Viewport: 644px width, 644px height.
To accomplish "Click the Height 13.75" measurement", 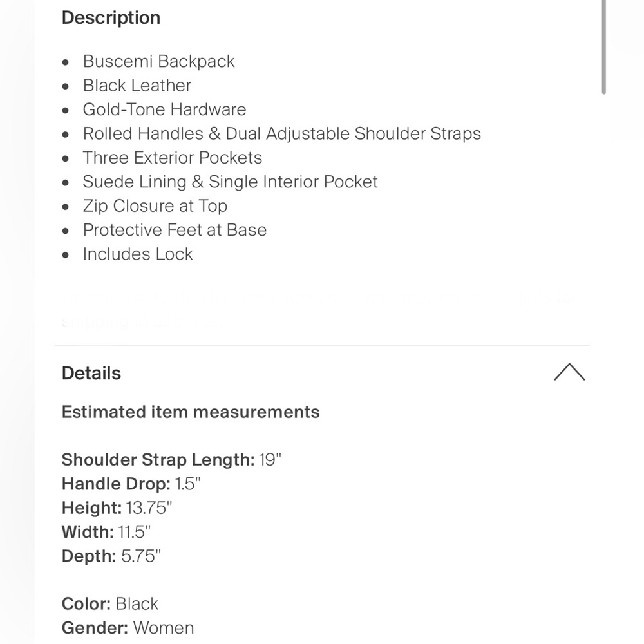I will (x=117, y=508).
